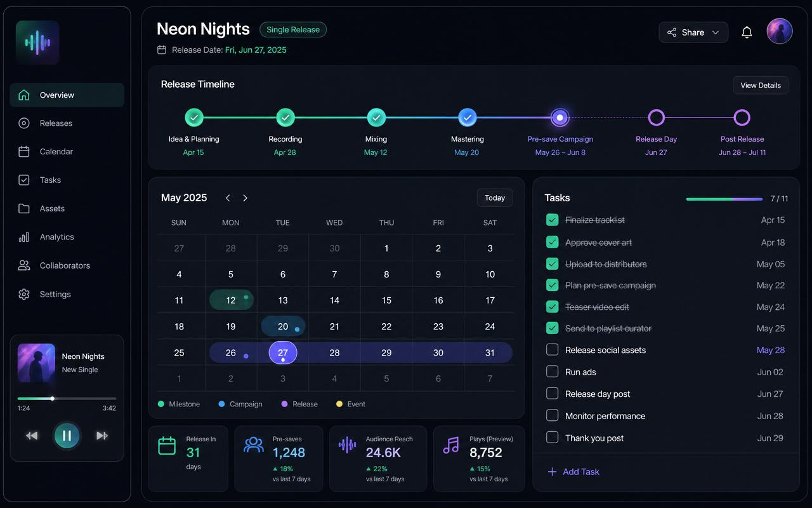Uncheck Teaser video edit task
The image size is (812, 508).
click(552, 307)
